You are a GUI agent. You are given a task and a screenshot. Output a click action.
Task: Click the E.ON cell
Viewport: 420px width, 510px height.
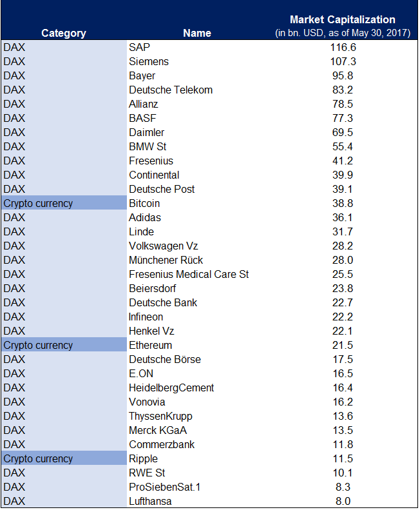click(141, 374)
